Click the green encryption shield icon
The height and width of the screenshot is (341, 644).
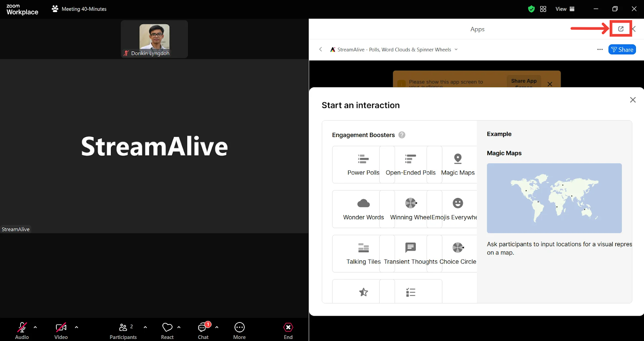coord(531,9)
